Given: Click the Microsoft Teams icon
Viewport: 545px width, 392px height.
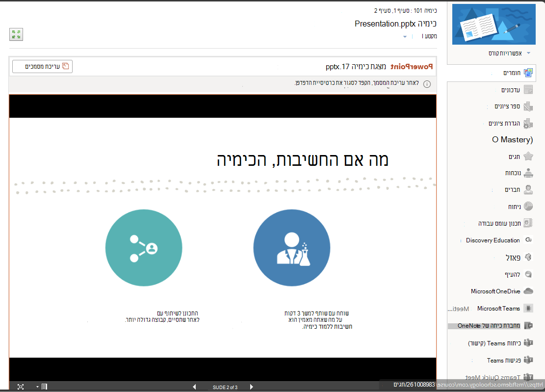Looking at the screenshot, I should point(528,308).
